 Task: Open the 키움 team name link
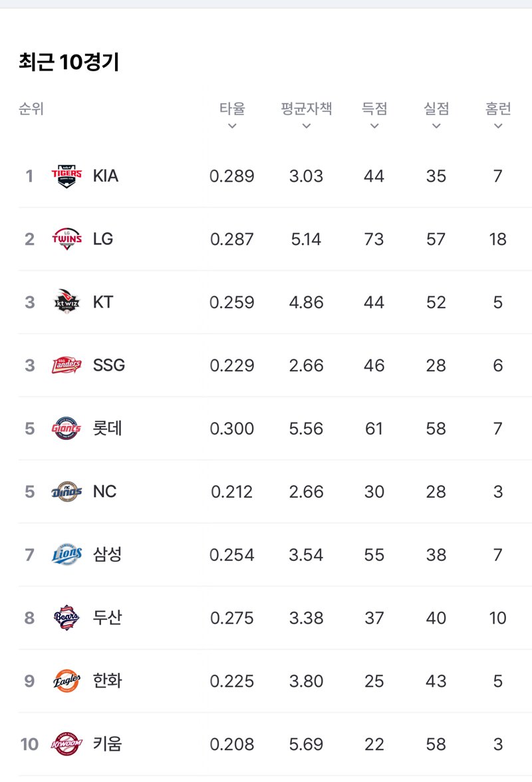point(107,744)
